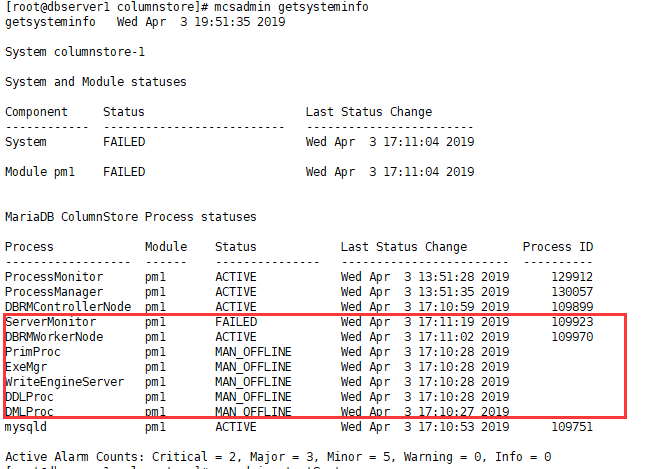Click the 'WriteEngineServer' process name
The width and height of the screenshot is (659, 469).
64,382
